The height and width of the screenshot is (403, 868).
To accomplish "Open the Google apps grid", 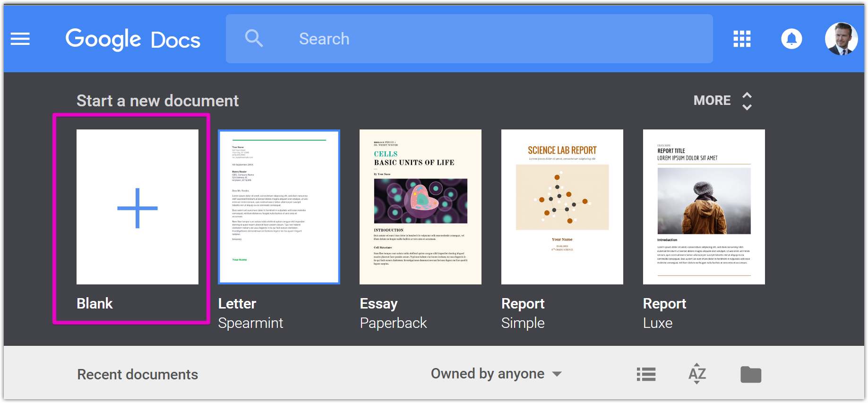I will (742, 39).
